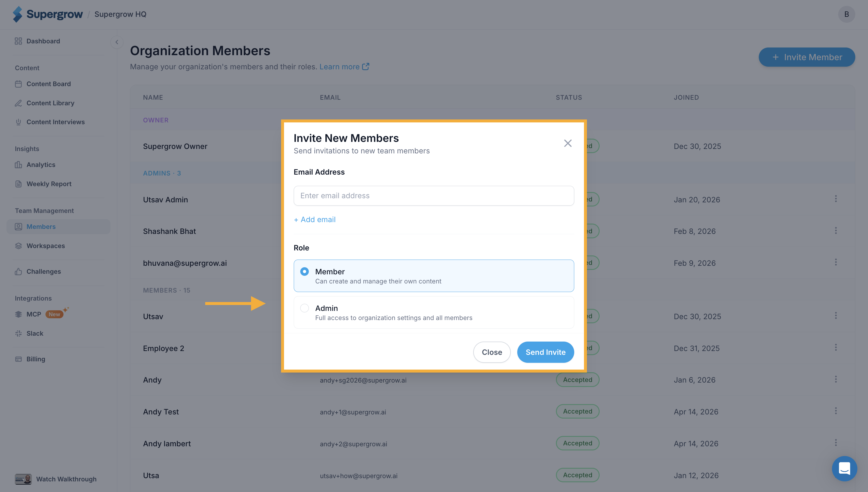Image resolution: width=868 pixels, height=492 pixels.
Task: Go to Content Library
Action: [44, 103]
